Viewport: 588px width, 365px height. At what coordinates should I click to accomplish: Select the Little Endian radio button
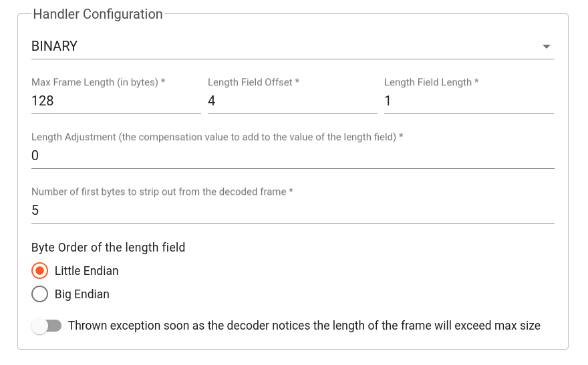(x=39, y=271)
